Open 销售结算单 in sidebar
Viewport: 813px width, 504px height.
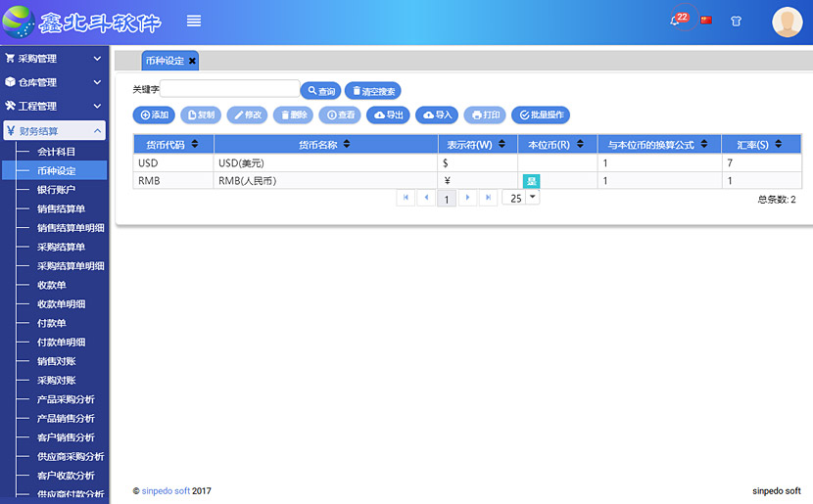[61, 208]
